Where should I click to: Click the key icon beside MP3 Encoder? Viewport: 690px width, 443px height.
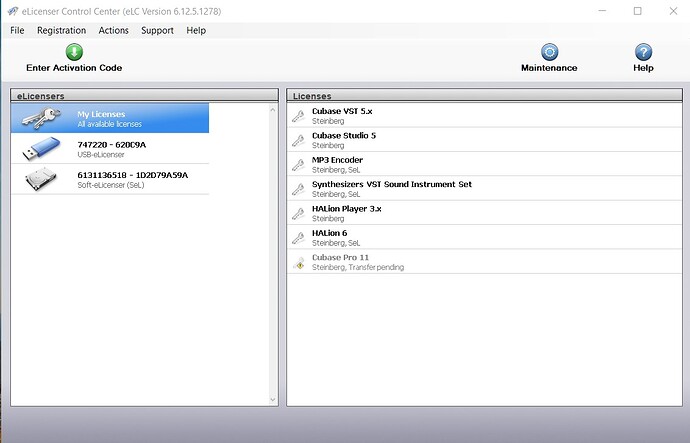click(x=298, y=165)
